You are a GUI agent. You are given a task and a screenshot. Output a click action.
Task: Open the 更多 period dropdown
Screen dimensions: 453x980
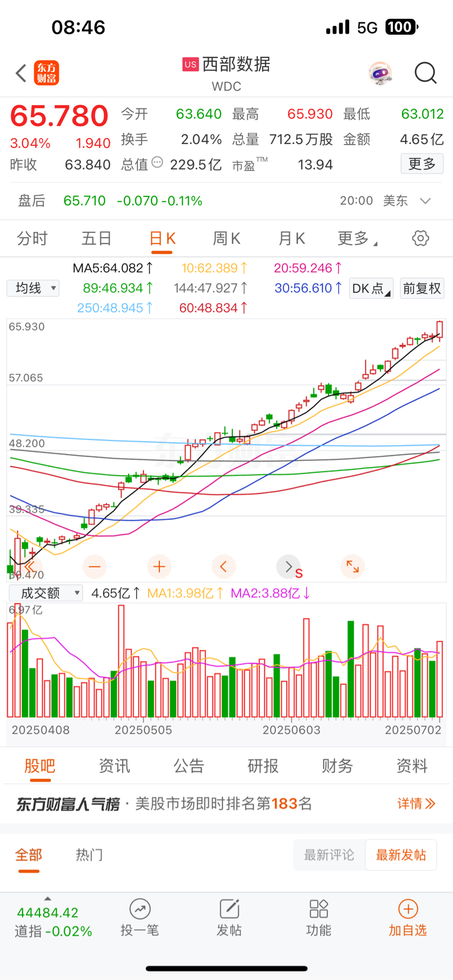(357, 238)
